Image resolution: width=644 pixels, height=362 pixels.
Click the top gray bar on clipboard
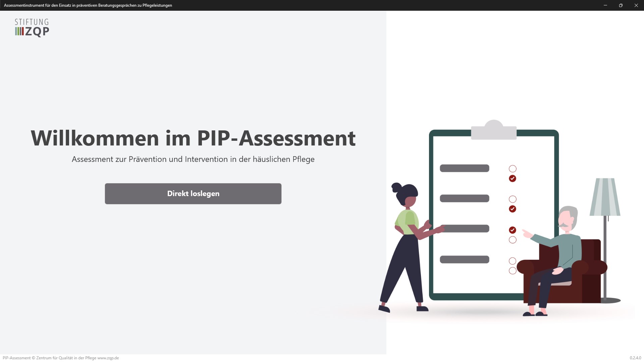pos(464,168)
